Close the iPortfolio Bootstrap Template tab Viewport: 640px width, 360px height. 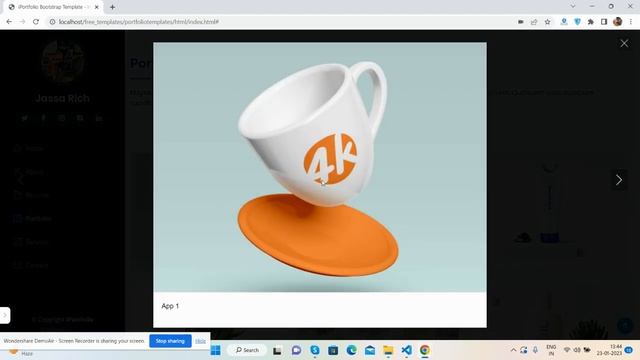pos(97,7)
